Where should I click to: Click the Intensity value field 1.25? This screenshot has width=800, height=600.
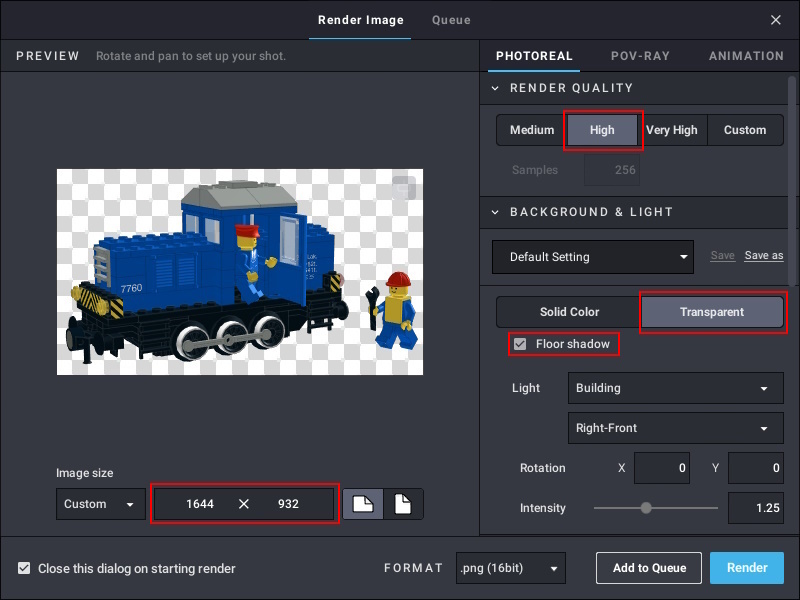[756, 508]
